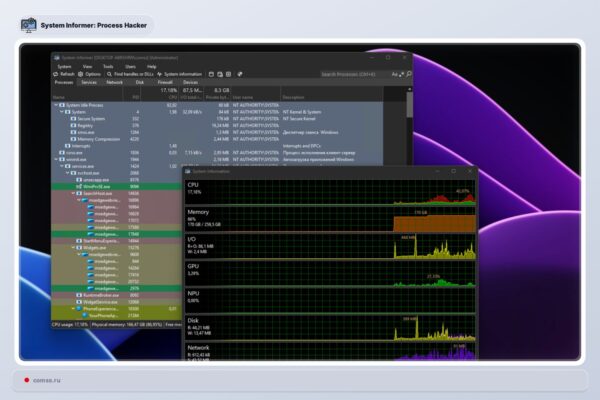Click the System Informer logo in page header

click(x=29, y=25)
